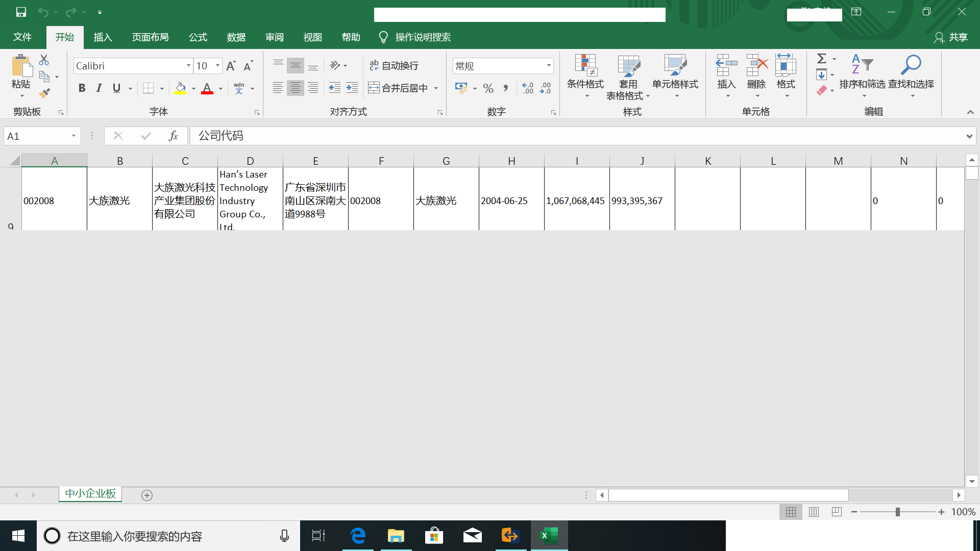The height and width of the screenshot is (551, 980).
Task: Open the font size dropdown
Action: pos(217,66)
